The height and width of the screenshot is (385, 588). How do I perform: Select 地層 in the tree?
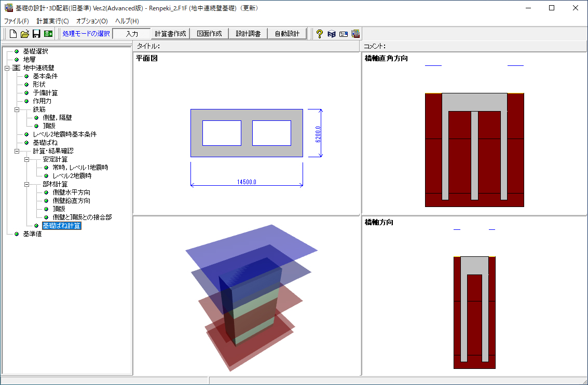(29, 60)
